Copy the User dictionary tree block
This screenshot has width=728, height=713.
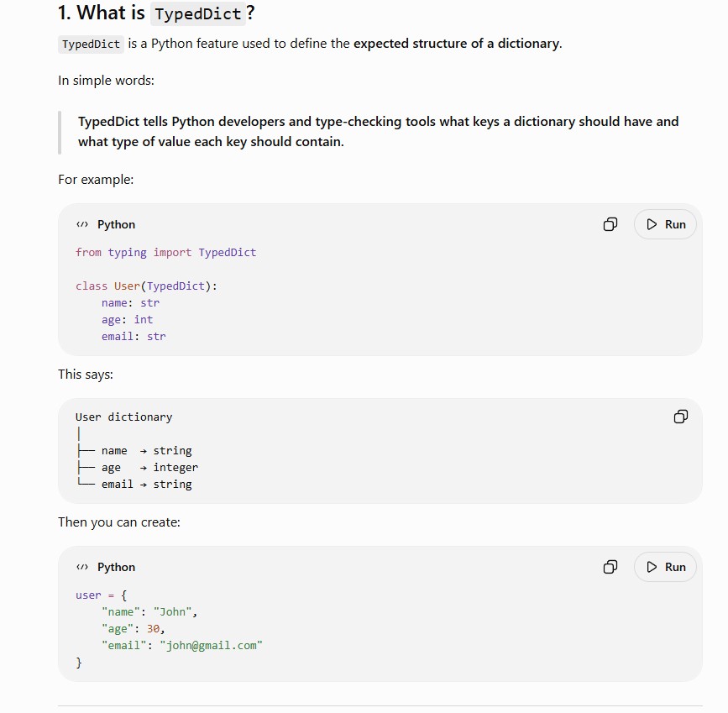tap(681, 417)
